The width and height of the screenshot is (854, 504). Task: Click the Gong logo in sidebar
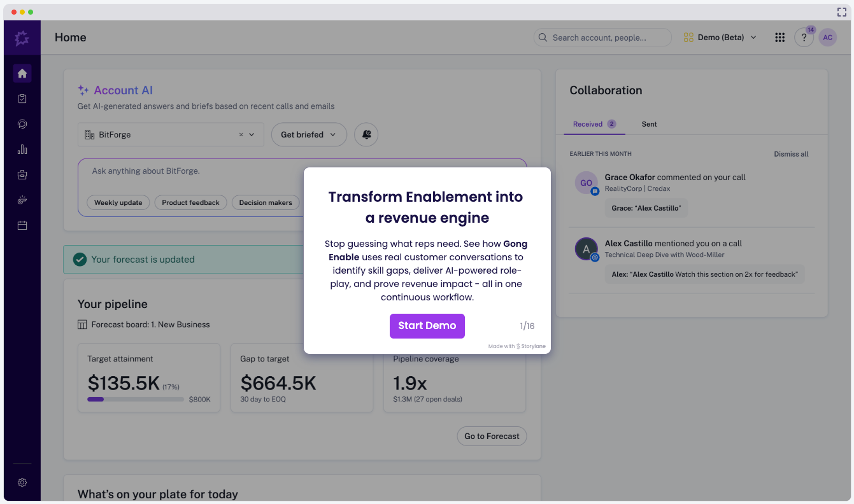(22, 38)
